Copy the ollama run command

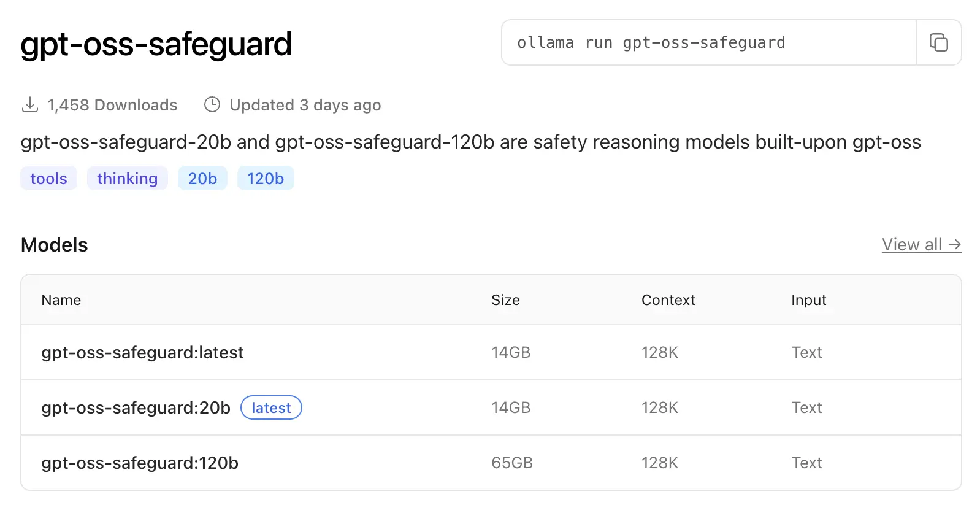point(939,42)
